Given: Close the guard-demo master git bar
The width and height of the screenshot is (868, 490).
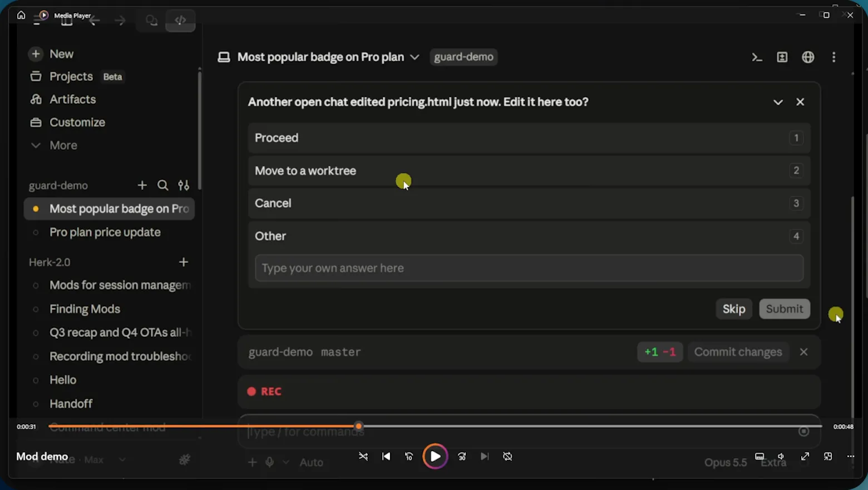Looking at the screenshot, I should click(803, 352).
